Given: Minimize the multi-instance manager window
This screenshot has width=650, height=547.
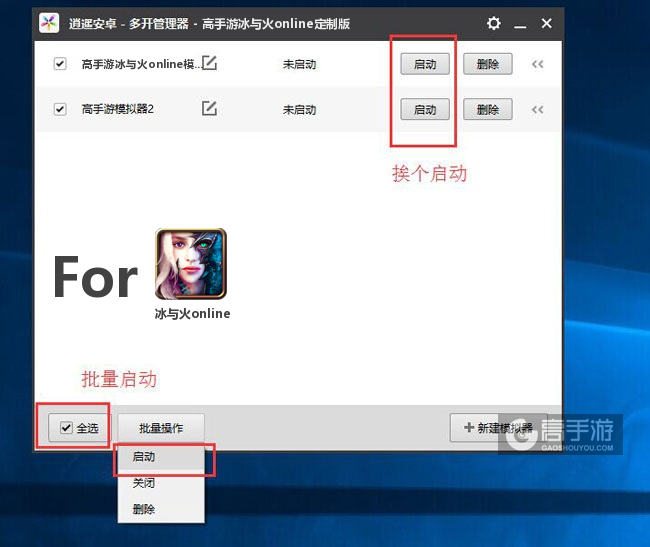Looking at the screenshot, I should (521, 23).
